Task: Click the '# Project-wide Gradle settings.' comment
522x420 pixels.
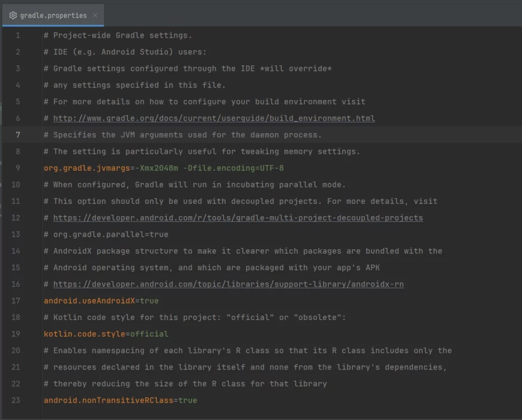Action: [x=117, y=35]
